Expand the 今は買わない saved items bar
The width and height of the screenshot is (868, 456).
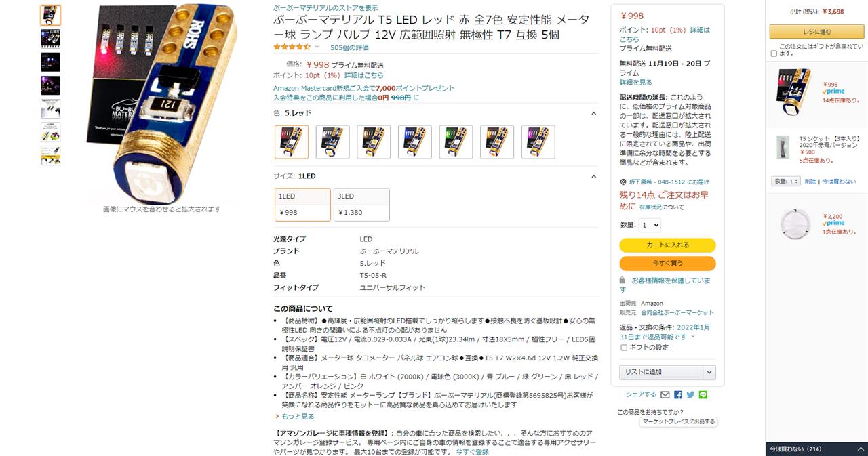click(x=816, y=449)
